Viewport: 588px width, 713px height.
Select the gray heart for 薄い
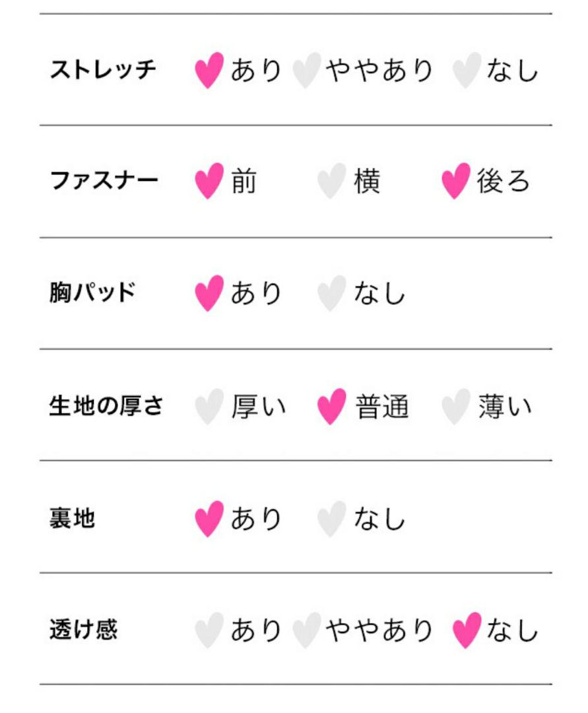pyautogui.click(x=456, y=407)
